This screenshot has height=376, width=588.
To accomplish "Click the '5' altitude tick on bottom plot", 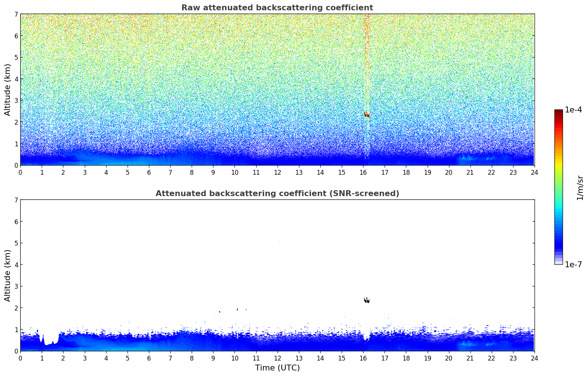I will (16, 243).
